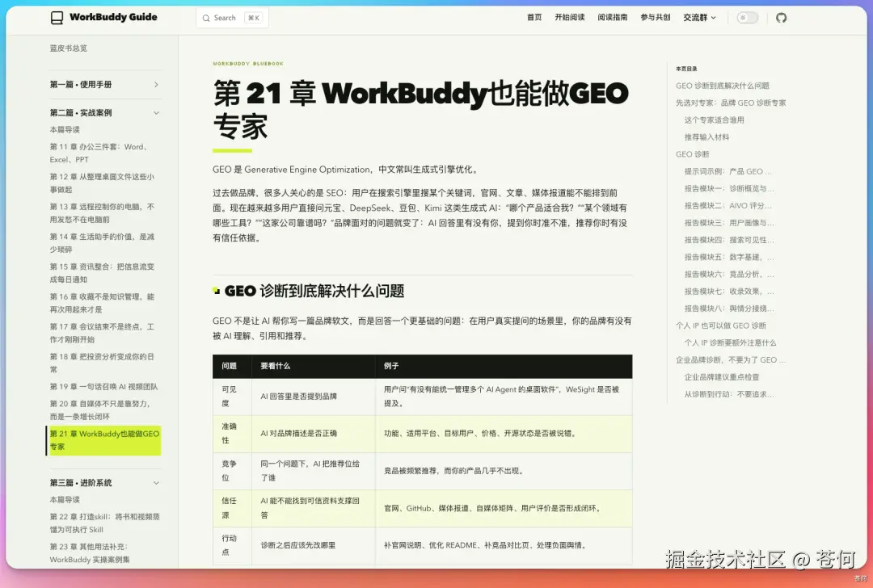873x588 pixels.
Task: Click the magnifier icon in Search box
Action: click(x=206, y=19)
